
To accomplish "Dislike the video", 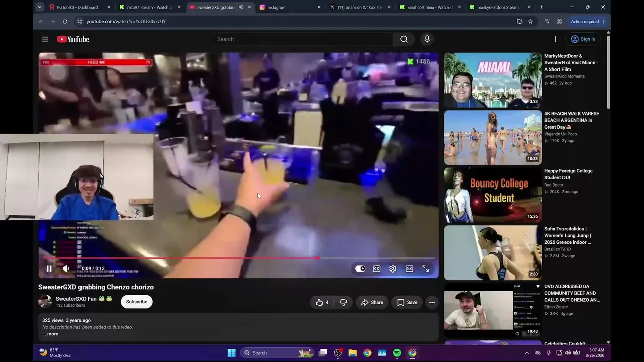I will tap(343, 302).
